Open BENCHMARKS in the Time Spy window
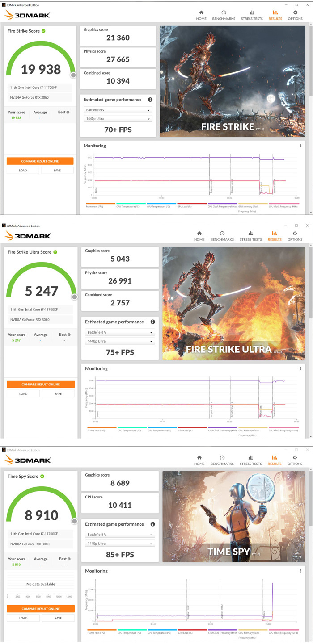 (222, 460)
